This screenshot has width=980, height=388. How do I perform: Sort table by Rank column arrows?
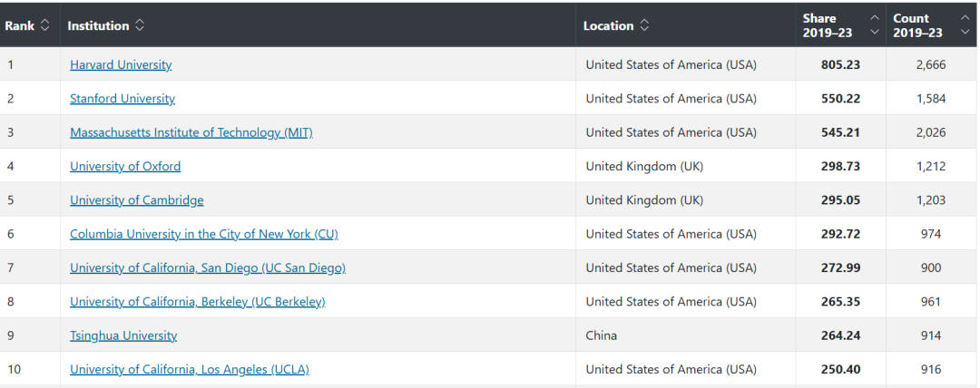(x=44, y=25)
